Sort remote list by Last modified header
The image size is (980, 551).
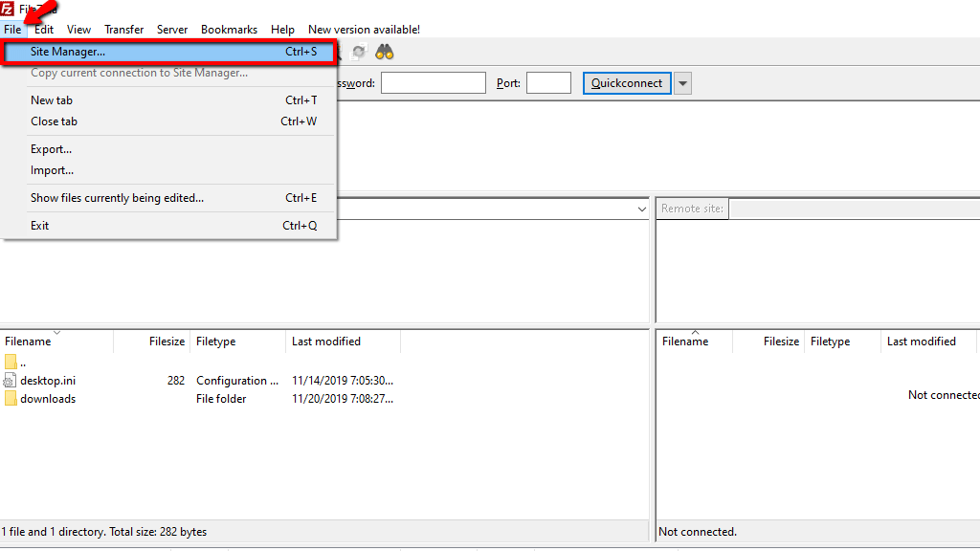coord(928,342)
